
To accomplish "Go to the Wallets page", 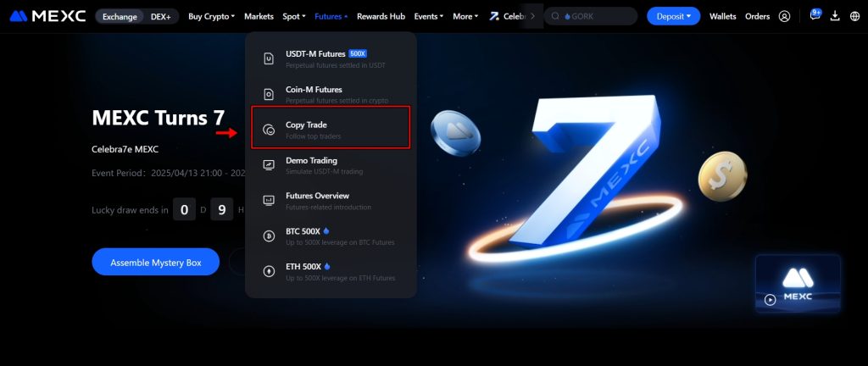I will pyautogui.click(x=722, y=16).
